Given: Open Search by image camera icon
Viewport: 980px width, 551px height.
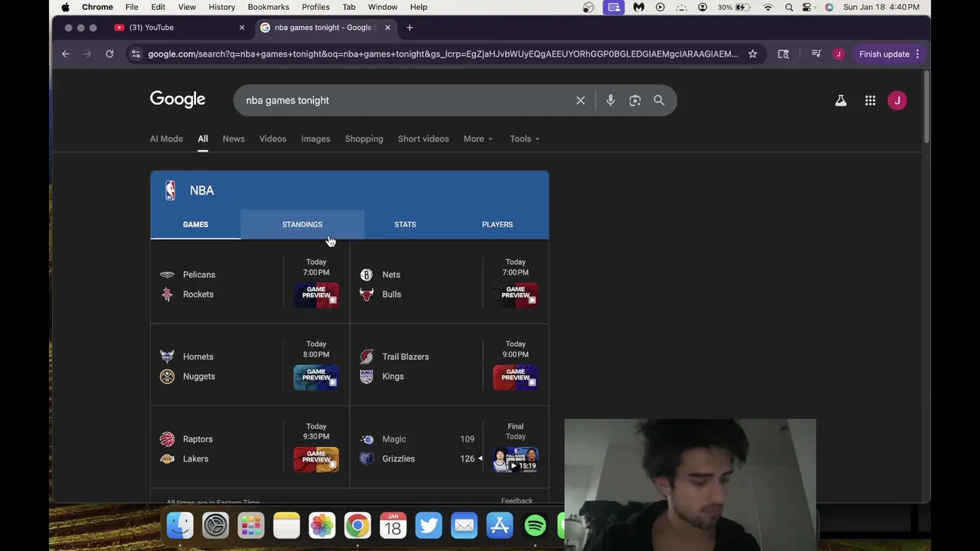Looking at the screenshot, I should [635, 100].
